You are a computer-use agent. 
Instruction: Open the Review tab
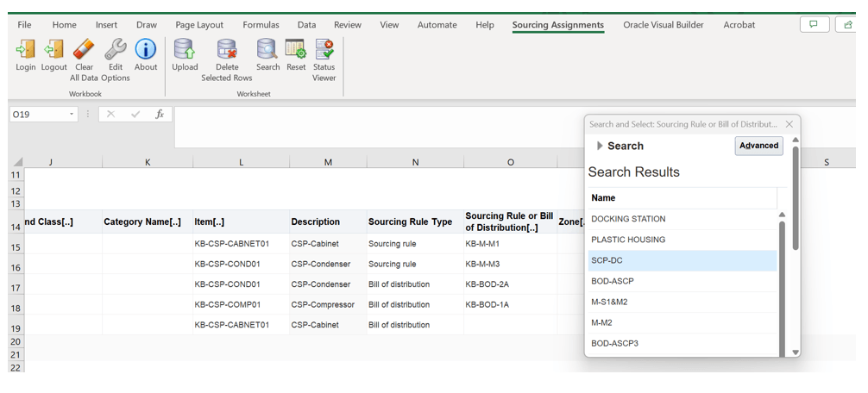348,25
